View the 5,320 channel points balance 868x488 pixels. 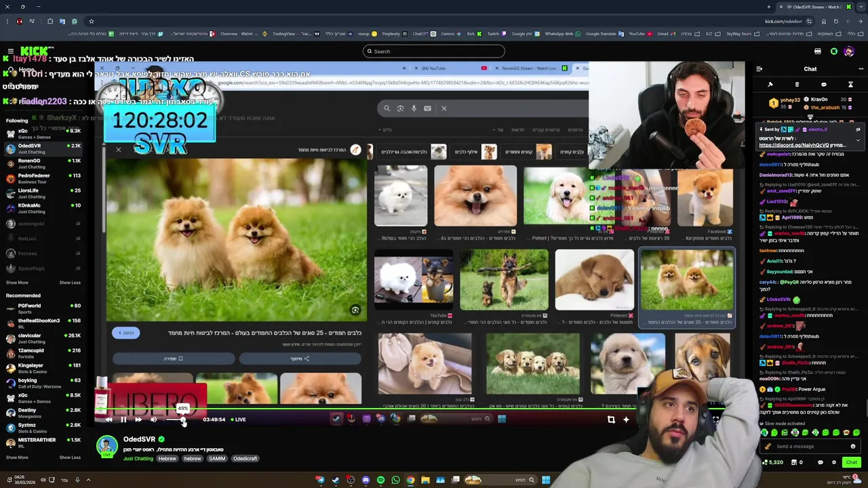772,462
